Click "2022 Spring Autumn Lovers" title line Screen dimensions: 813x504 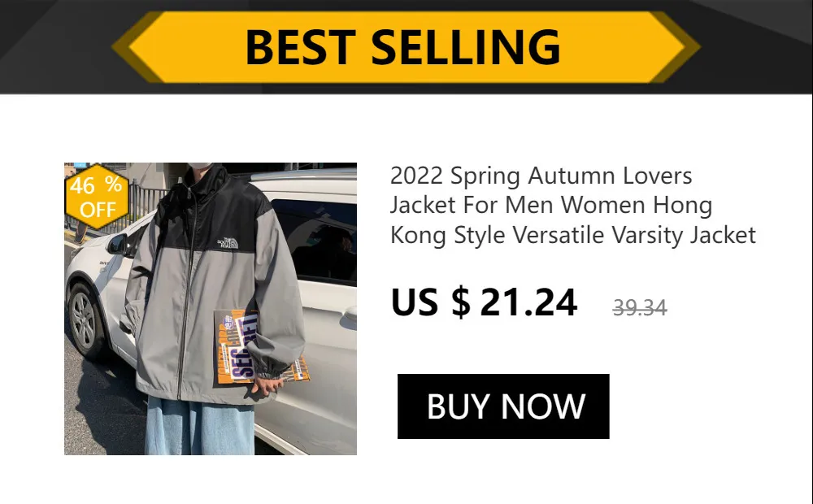541,176
